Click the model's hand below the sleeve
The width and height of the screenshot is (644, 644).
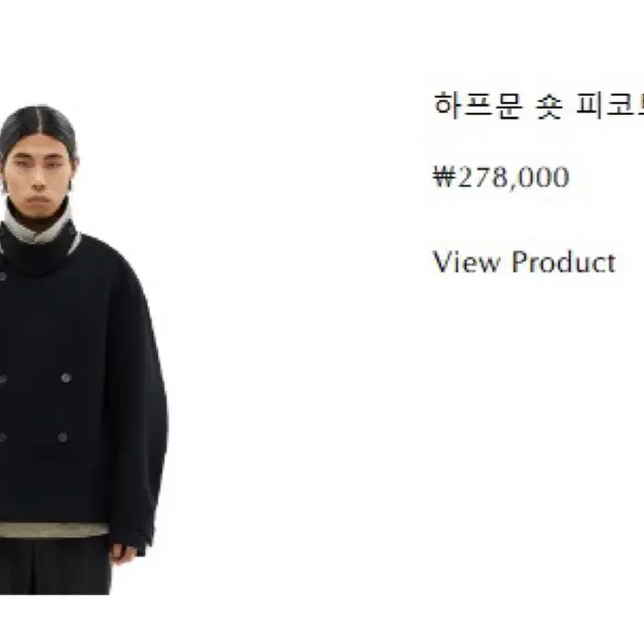pyautogui.click(x=123, y=553)
